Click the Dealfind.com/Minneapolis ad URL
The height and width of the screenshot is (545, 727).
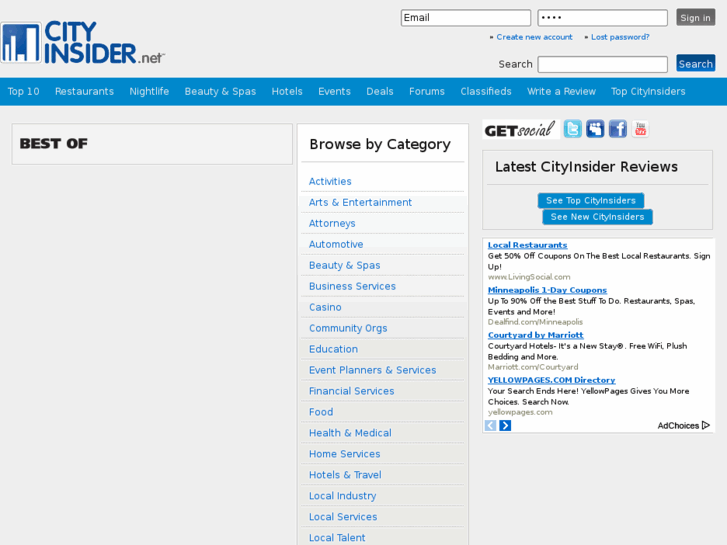tap(535, 322)
